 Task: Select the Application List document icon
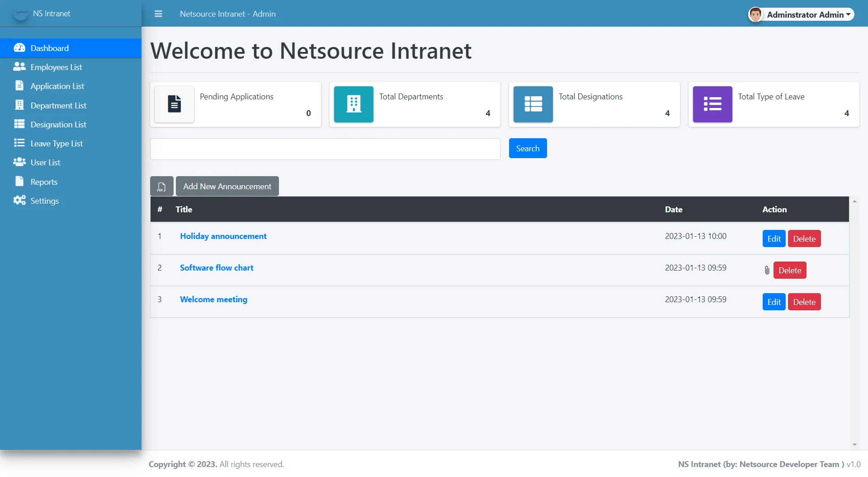(19, 85)
